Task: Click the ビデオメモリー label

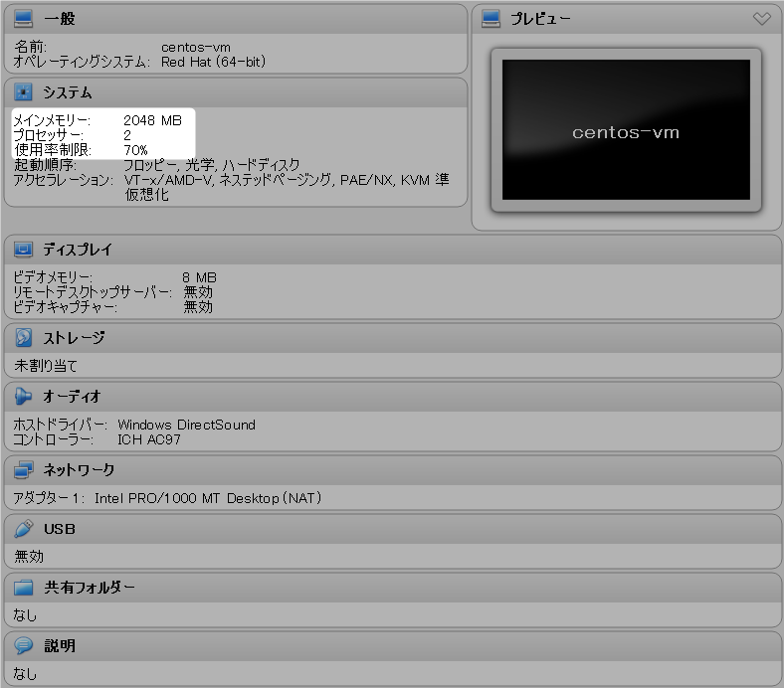Action: click(x=53, y=277)
